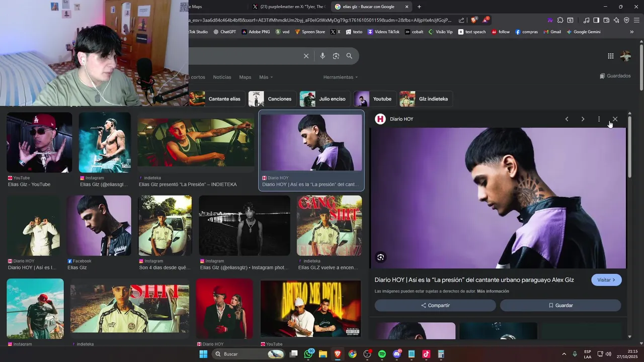The width and height of the screenshot is (644, 362).
Task: Go to next image in preview panel
Action: [x=583, y=119]
